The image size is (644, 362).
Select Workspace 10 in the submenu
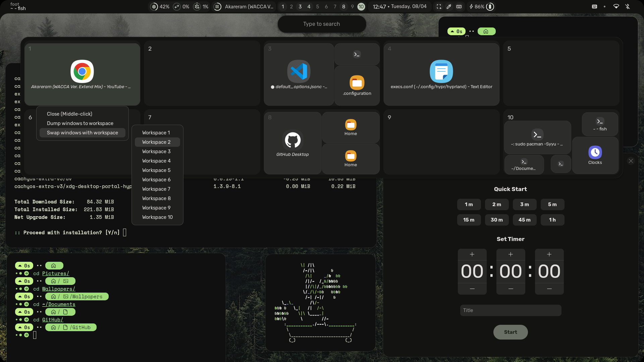click(x=157, y=217)
